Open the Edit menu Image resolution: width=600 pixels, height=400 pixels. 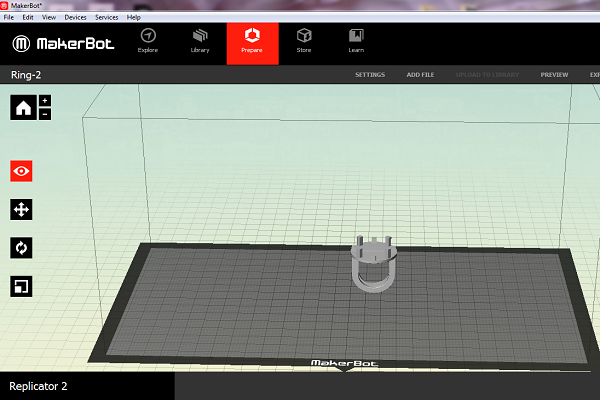[28, 17]
